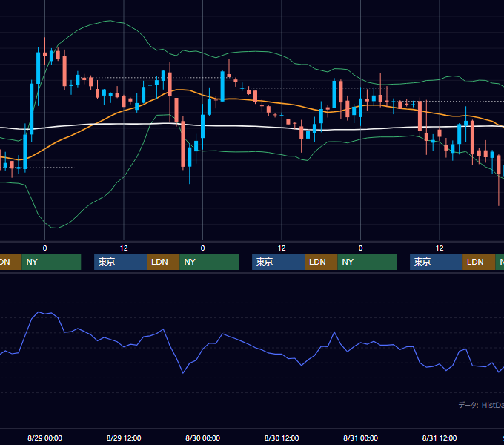Select the NY session block spanning 8/31 00:00

click(x=367, y=262)
